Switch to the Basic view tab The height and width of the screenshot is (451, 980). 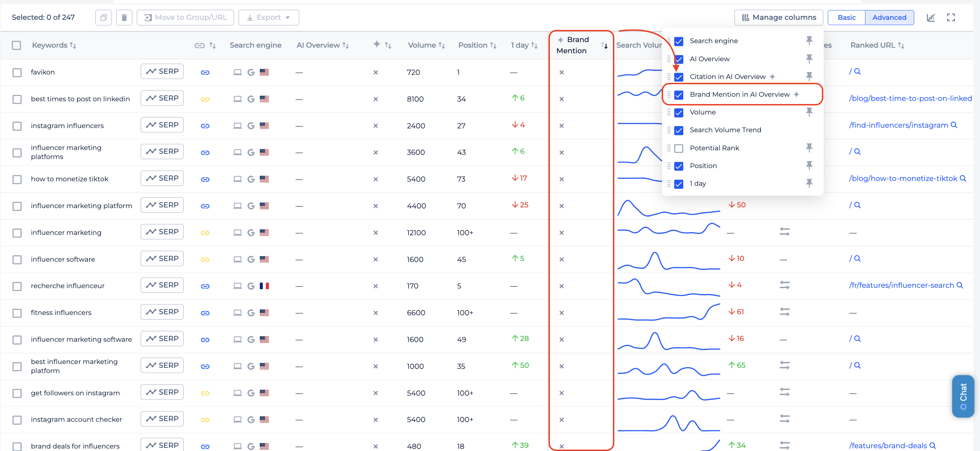coord(846,17)
